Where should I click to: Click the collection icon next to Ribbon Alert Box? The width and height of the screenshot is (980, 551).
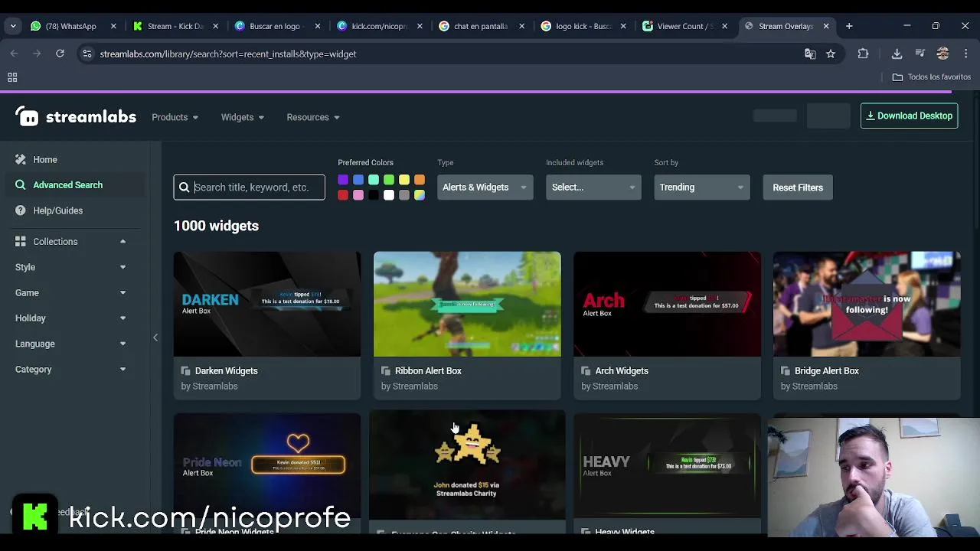385,370
